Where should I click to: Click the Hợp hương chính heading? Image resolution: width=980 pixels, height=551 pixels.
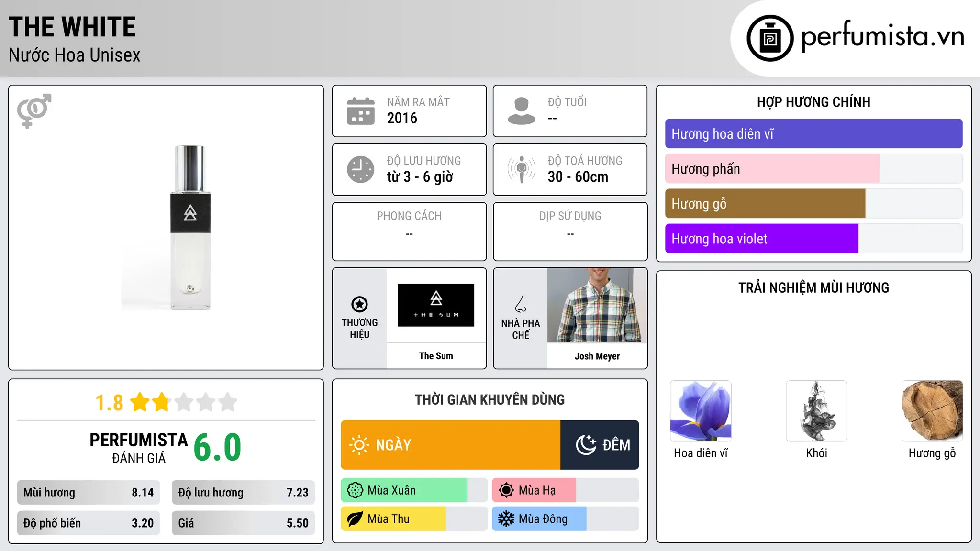[813, 102]
